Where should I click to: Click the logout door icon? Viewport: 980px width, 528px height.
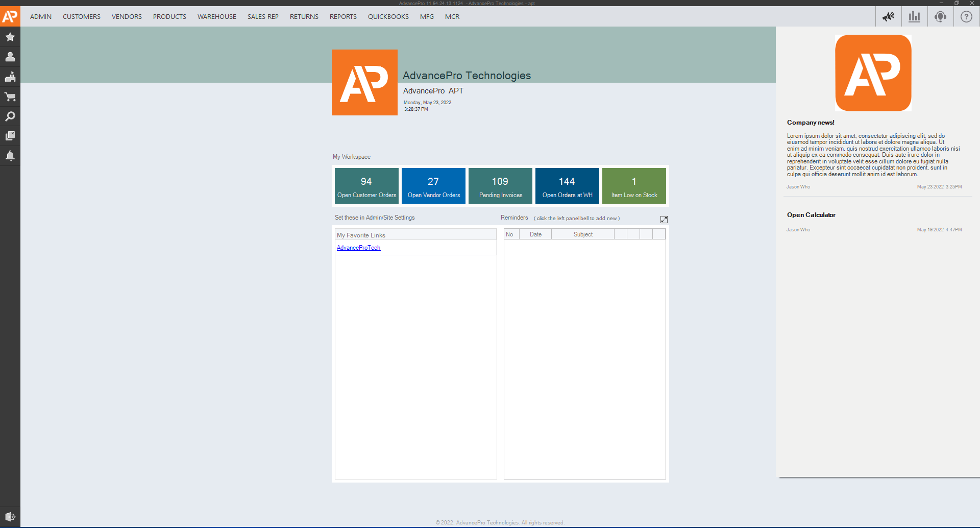tap(10, 517)
